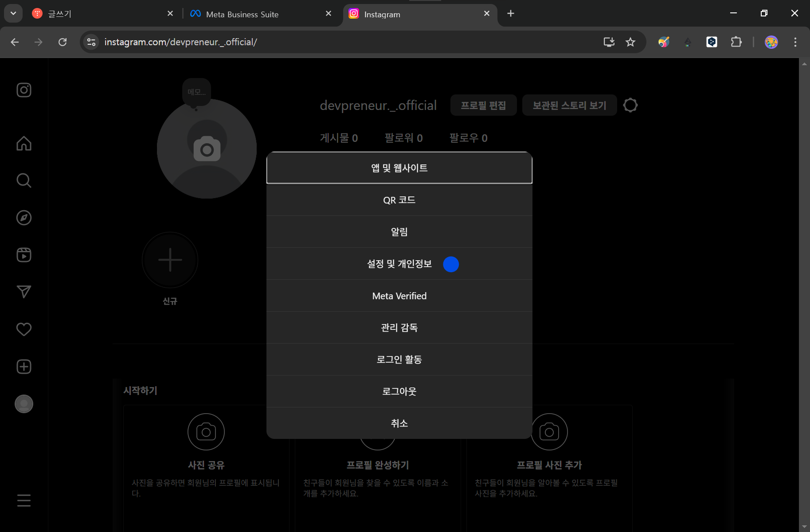The width and height of the screenshot is (810, 532).
Task: Close the Instagram tab
Action: coord(487,14)
